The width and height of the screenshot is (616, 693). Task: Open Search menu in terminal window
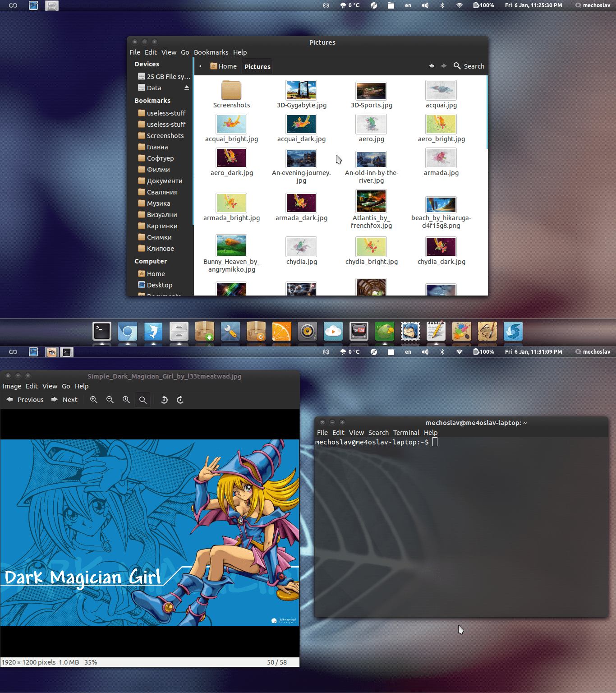click(x=378, y=433)
